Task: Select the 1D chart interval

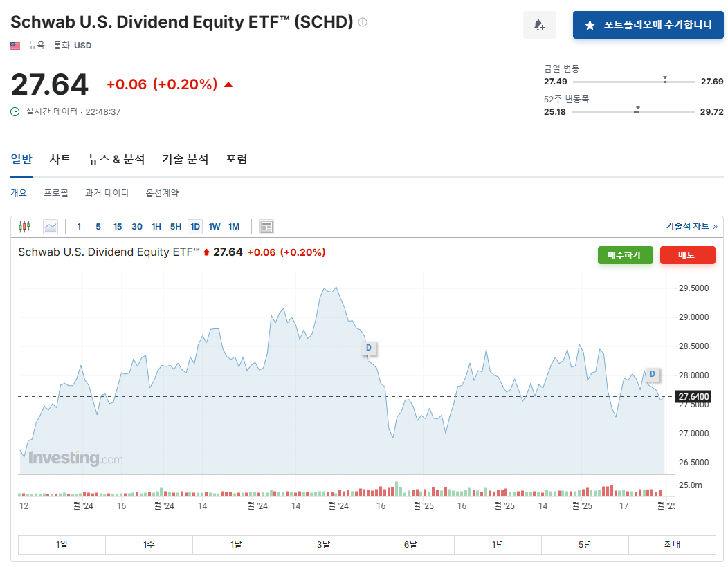Action: 195,226
